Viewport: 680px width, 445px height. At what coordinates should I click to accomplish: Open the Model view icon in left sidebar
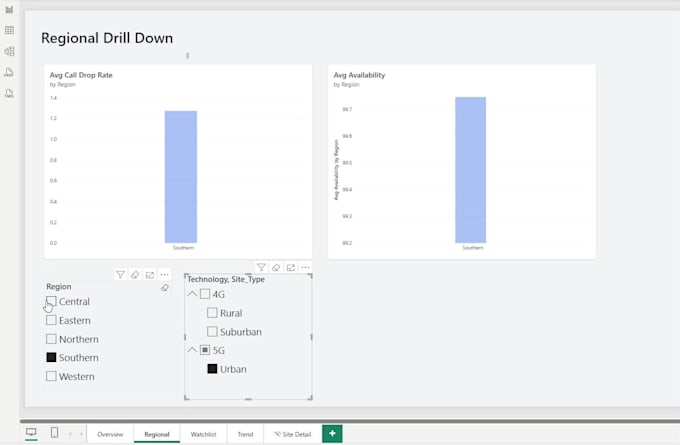[x=9, y=51]
